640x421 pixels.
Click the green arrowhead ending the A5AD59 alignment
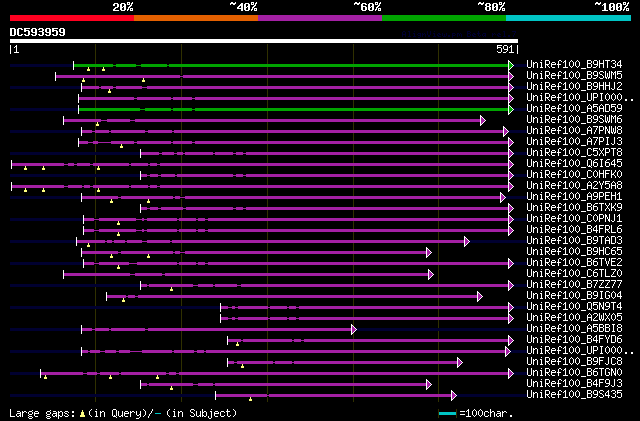(x=511, y=109)
